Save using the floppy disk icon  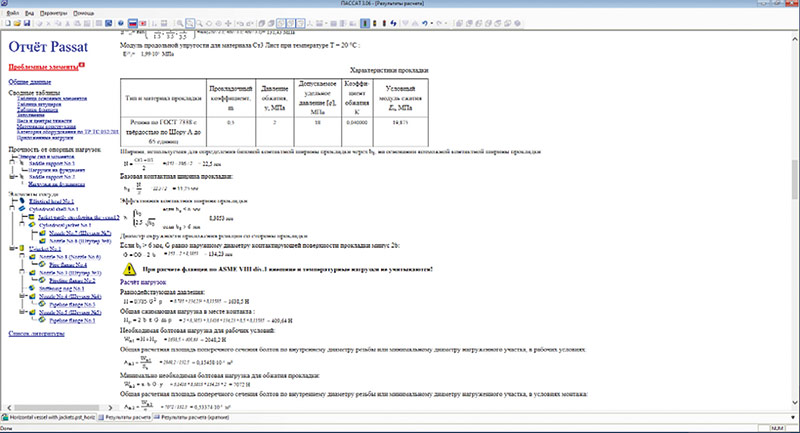[27, 23]
